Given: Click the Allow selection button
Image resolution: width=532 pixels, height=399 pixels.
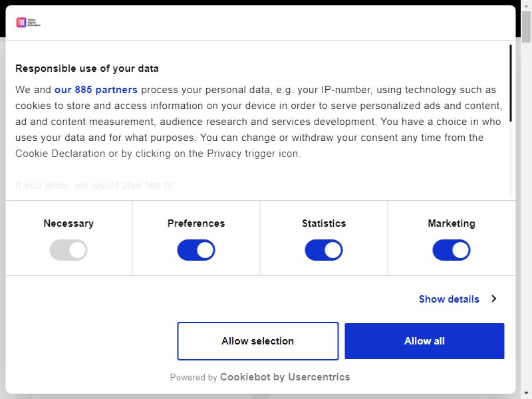Looking at the screenshot, I should [258, 341].
